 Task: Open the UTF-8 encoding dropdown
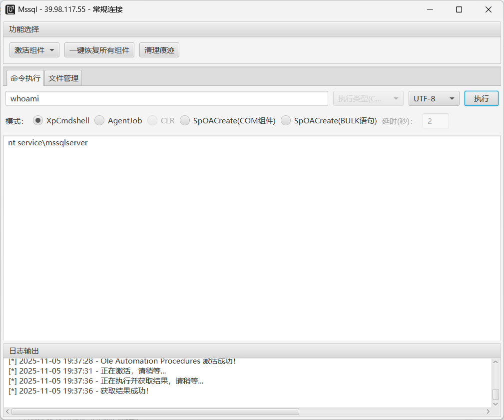coord(434,98)
